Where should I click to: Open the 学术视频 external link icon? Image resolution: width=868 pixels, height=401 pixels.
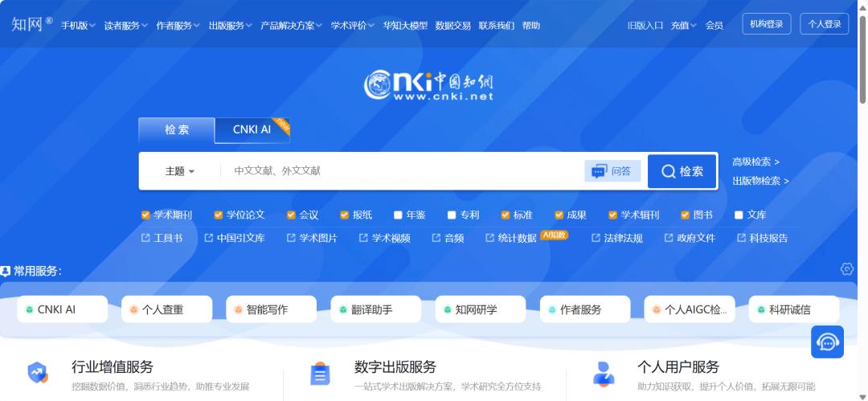point(364,238)
